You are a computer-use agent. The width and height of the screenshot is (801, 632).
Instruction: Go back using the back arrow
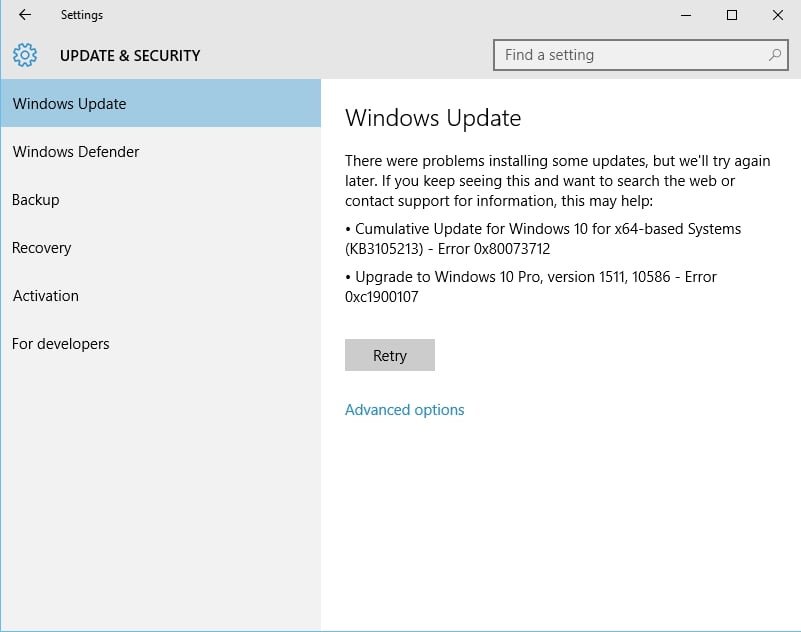25,15
